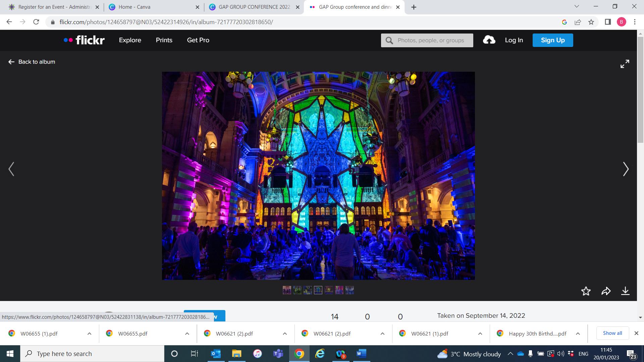Open the Explore menu
This screenshot has height=362, width=644.
130,40
